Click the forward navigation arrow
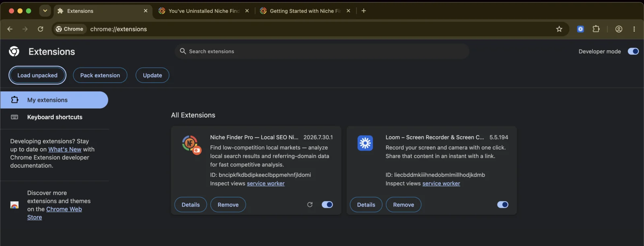Screen dimensions: 644x246 pyautogui.click(x=25, y=29)
